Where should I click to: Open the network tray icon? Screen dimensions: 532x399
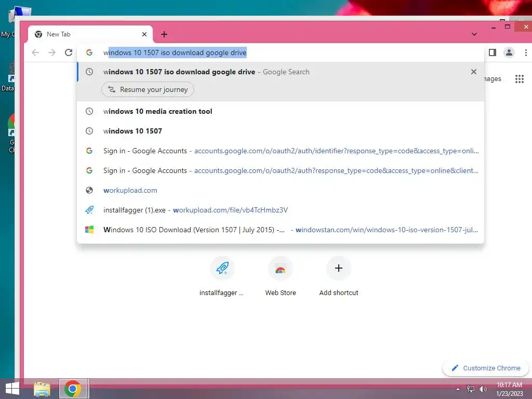pos(470,389)
